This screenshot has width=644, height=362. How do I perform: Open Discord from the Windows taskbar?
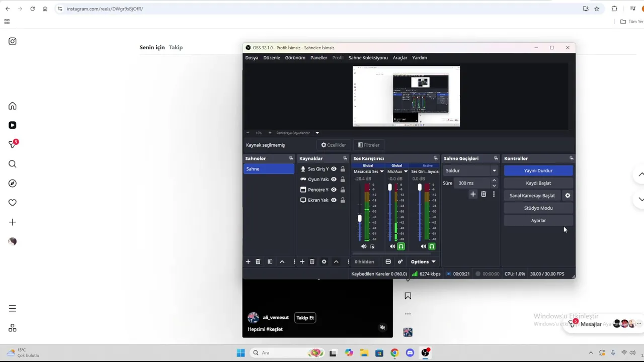pyautogui.click(x=410, y=353)
